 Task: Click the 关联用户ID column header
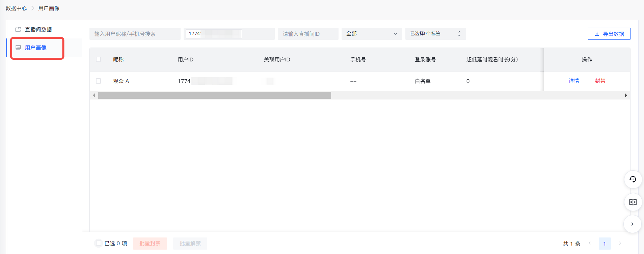tap(277, 59)
